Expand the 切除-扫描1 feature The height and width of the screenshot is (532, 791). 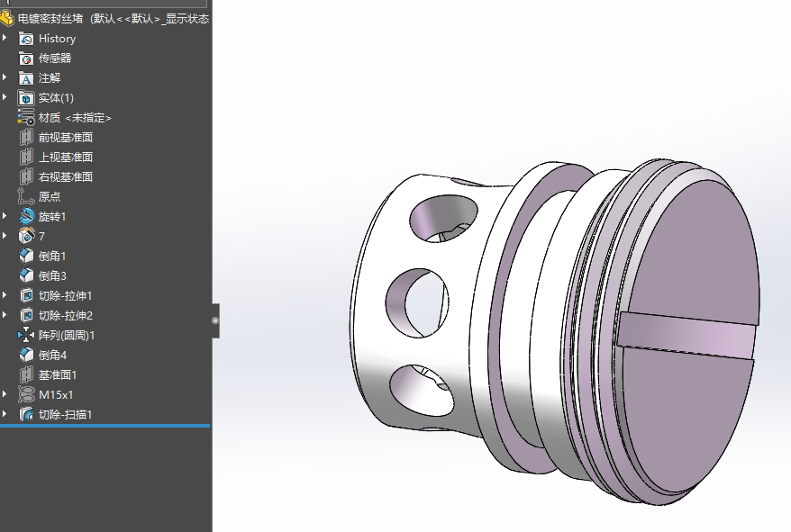(5, 414)
